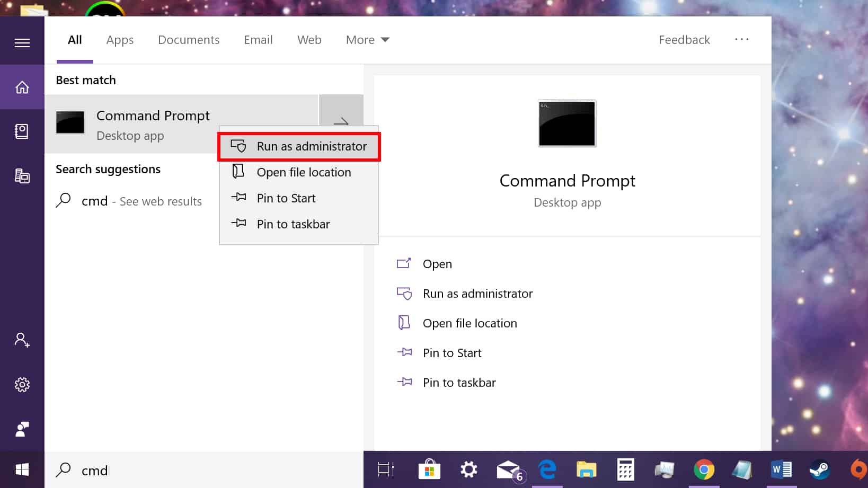868x488 pixels.
Task: Open Google Chrome from the taskbar
Action: point(703,469)
